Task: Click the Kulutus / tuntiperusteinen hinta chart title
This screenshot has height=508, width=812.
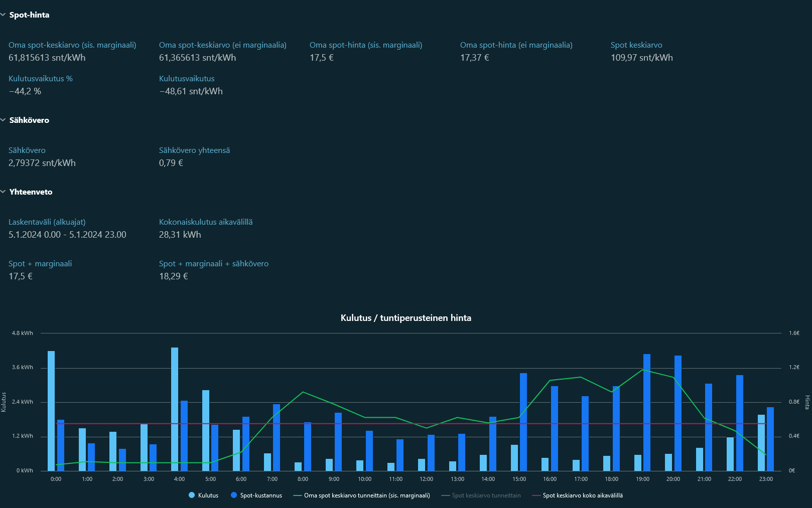Action: [x=405, y=318]
